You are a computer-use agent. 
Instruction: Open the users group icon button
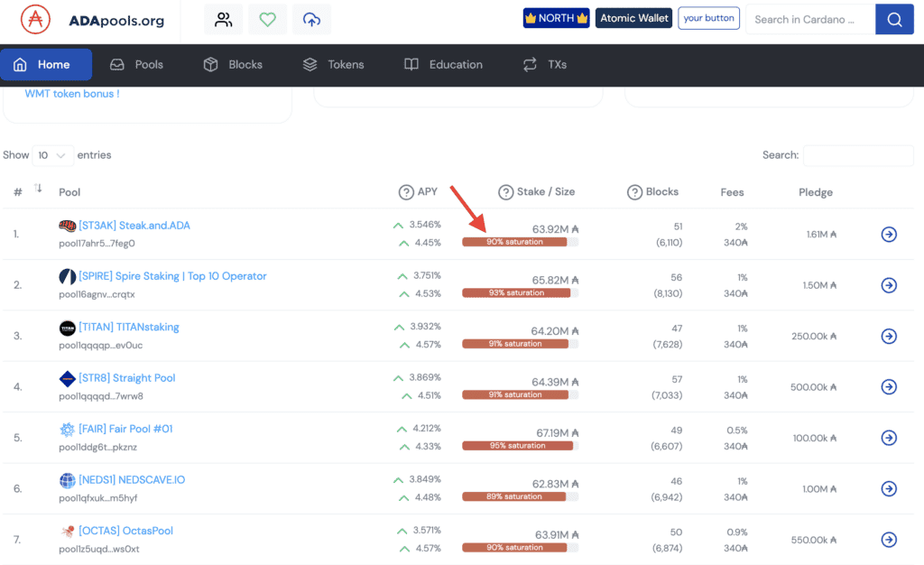pos(223,19)
